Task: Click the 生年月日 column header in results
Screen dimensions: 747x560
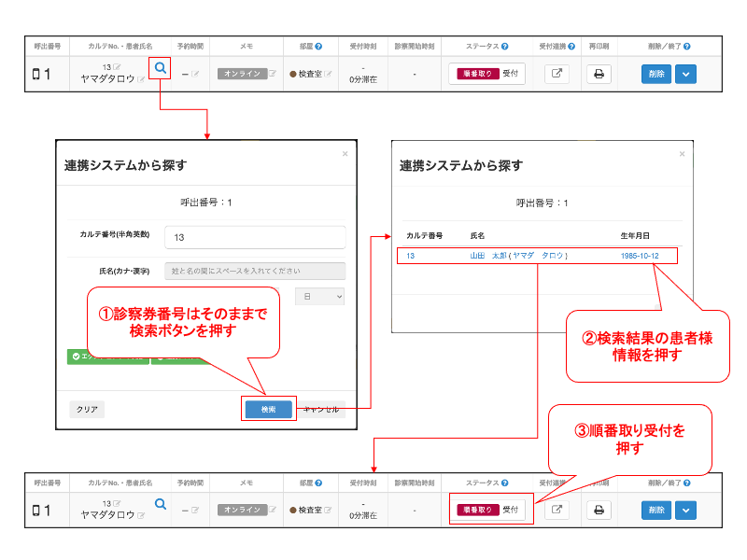Action: pos(635,236)
